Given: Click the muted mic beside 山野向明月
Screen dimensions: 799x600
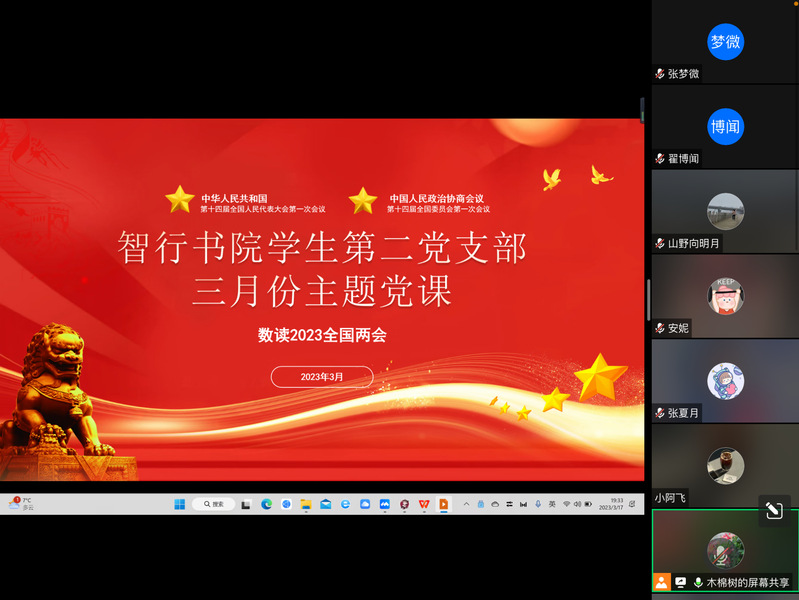Looking at the screenshot, I should pos(660,243).
